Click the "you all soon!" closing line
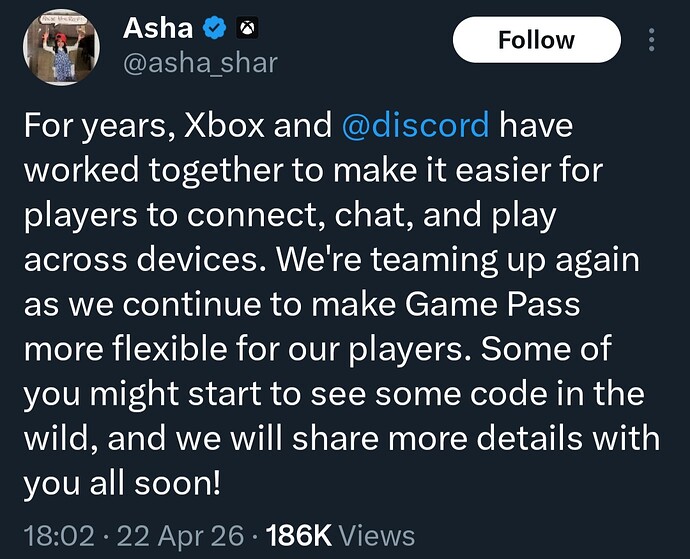 (122, 484)
